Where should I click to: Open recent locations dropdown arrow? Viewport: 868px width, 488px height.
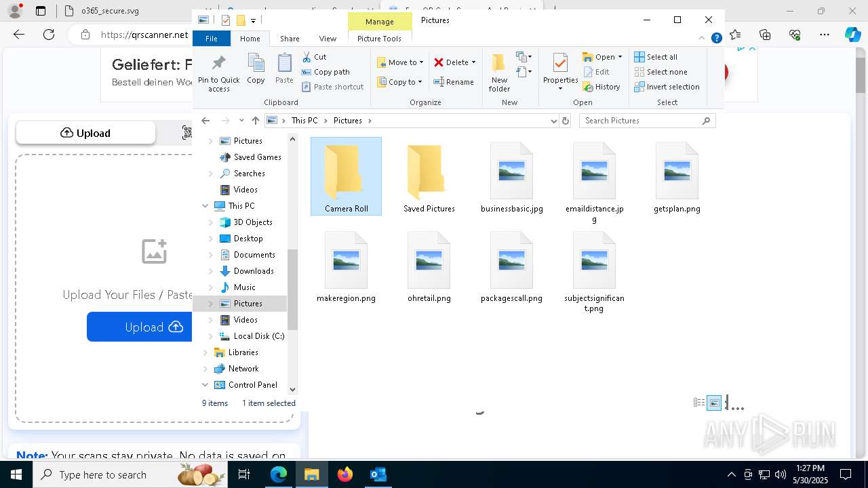[241, 121]
